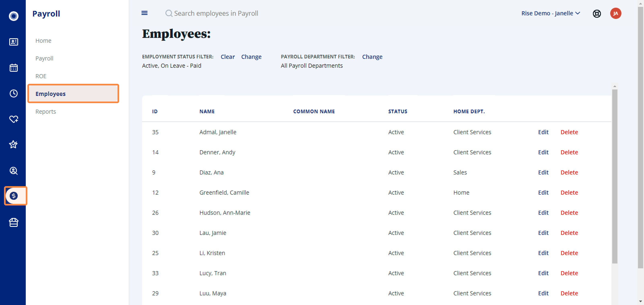Expand the Rise Demo - Janelle dropdown
Viewport: 644px width, 305px height.
click(x=550, y=13)
